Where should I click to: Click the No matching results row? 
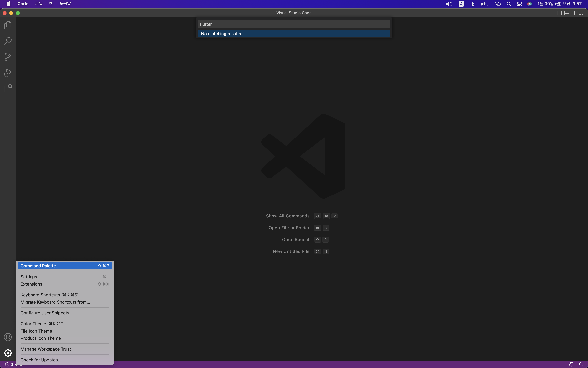(294, 34)
